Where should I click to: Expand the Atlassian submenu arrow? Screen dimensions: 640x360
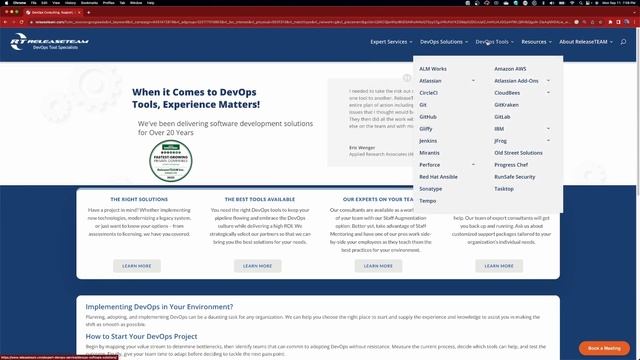pos(473,81)
